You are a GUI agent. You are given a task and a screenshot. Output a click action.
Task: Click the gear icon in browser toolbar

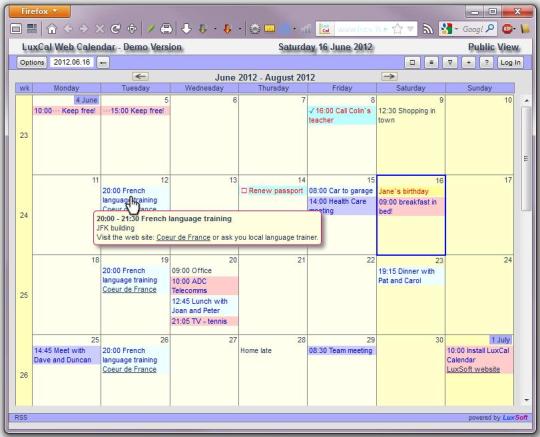255,29
